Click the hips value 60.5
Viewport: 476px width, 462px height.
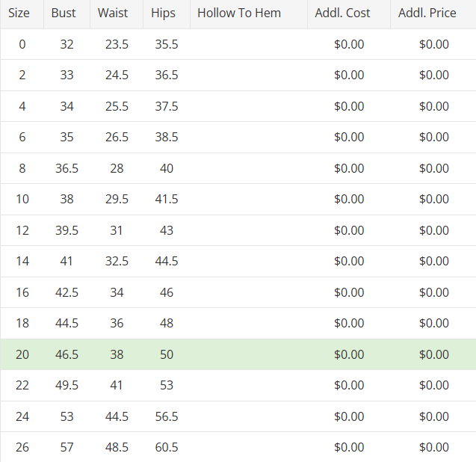click(167, 447)
